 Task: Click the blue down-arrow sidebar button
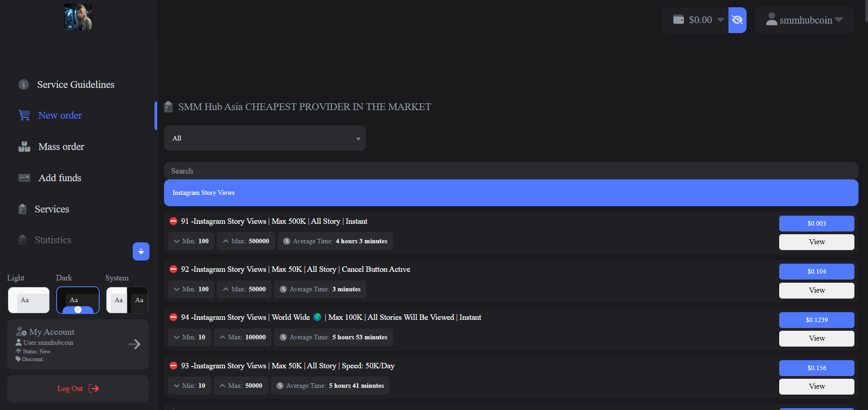[141, 251]
